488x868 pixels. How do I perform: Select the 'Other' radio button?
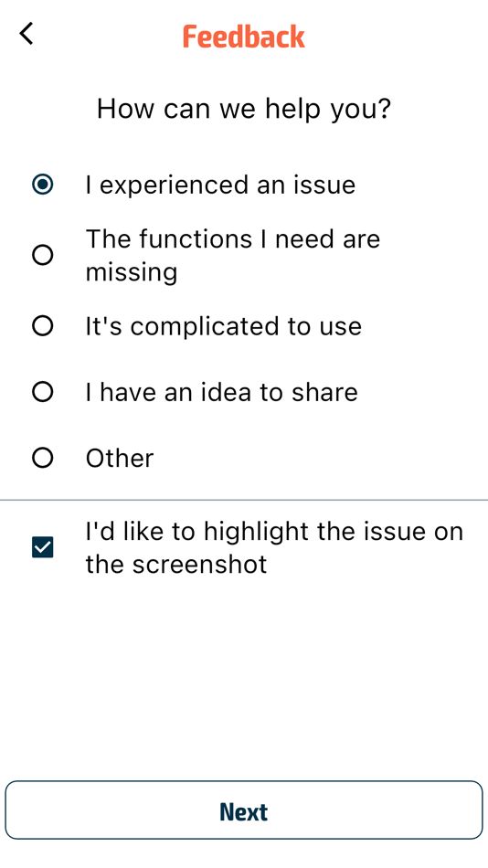click(43, 458)
